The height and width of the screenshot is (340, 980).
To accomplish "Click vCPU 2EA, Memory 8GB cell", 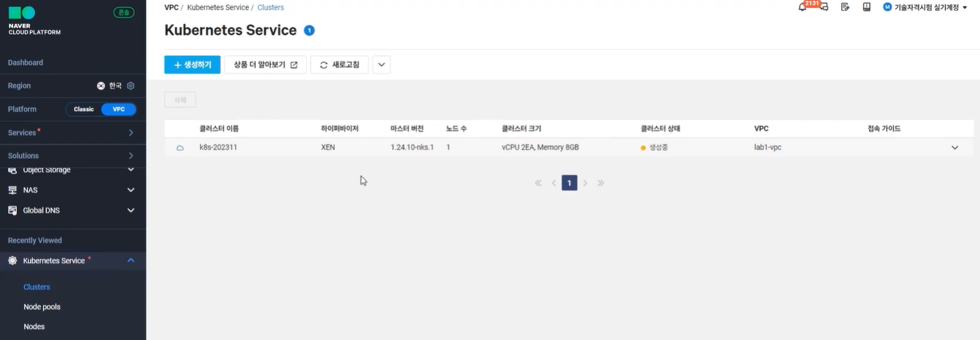I will click(x=540, y=147).
